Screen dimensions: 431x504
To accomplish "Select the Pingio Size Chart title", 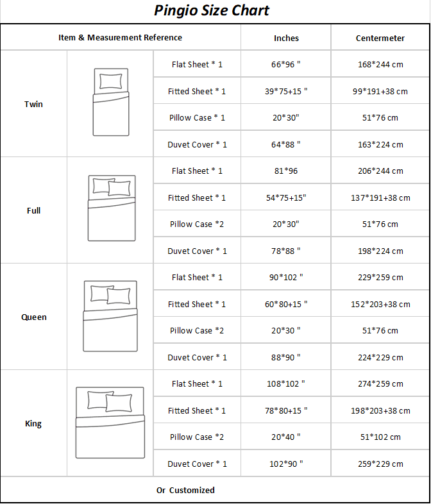I will coord(212,11).
